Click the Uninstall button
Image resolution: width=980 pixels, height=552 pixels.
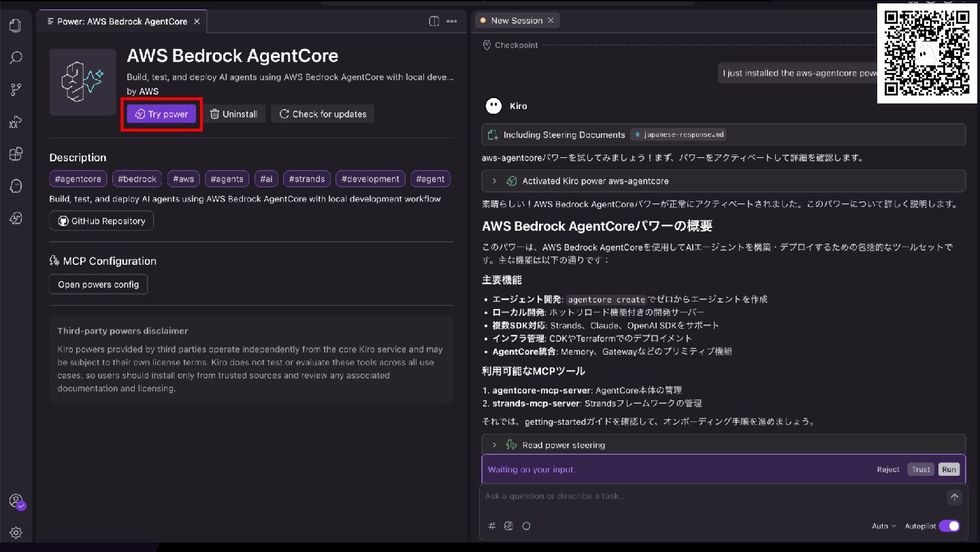tap(233, 114)
